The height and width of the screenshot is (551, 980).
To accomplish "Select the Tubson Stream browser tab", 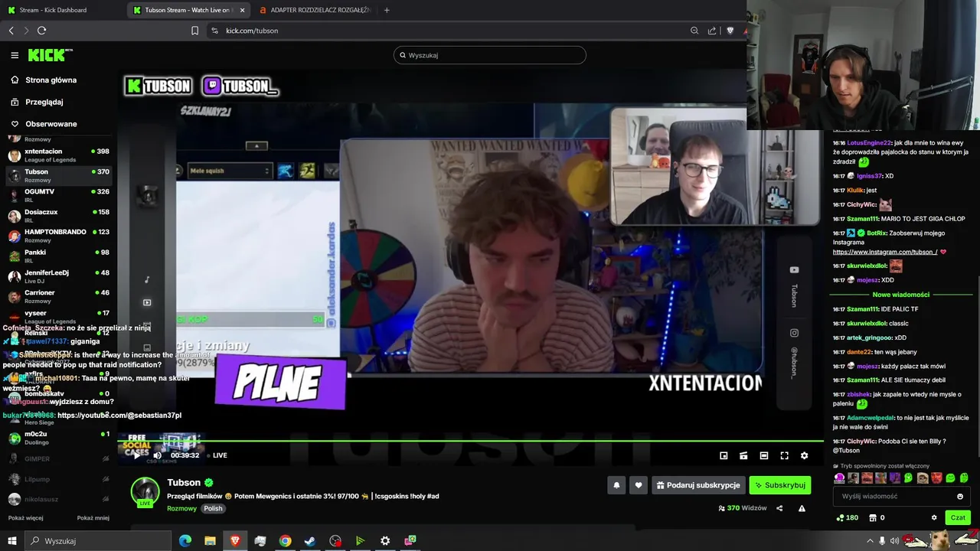I will pos(187,10).
